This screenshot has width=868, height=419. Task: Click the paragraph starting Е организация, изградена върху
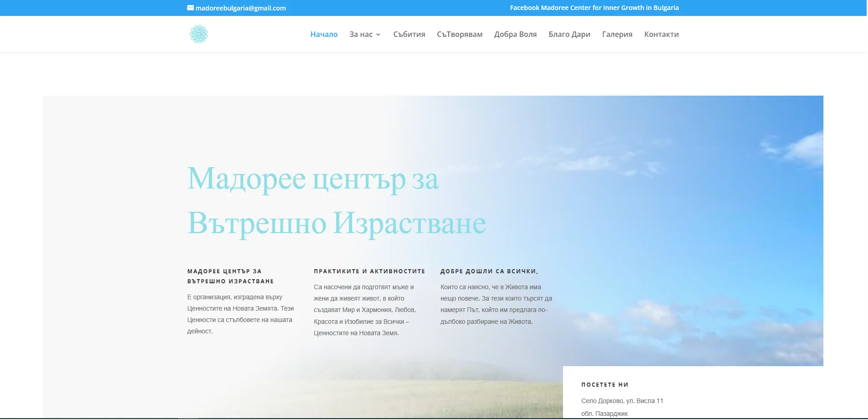click(241, 314)
